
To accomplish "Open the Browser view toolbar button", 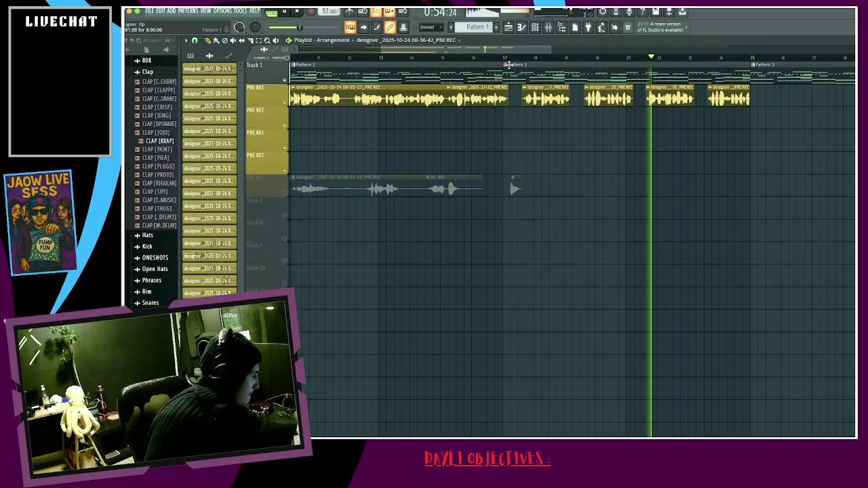I will (561, 27).
